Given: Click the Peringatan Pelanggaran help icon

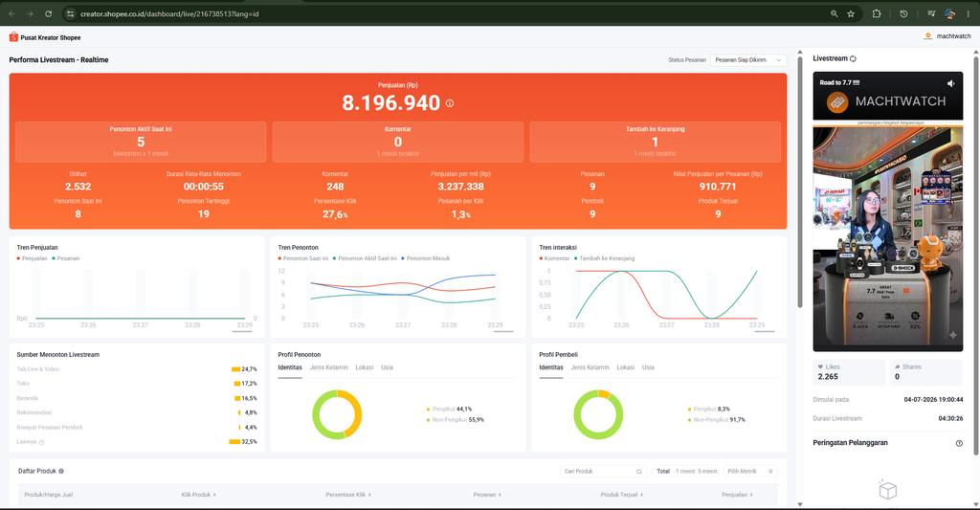Looking at the screenshot, I should (x=959, y=443).
